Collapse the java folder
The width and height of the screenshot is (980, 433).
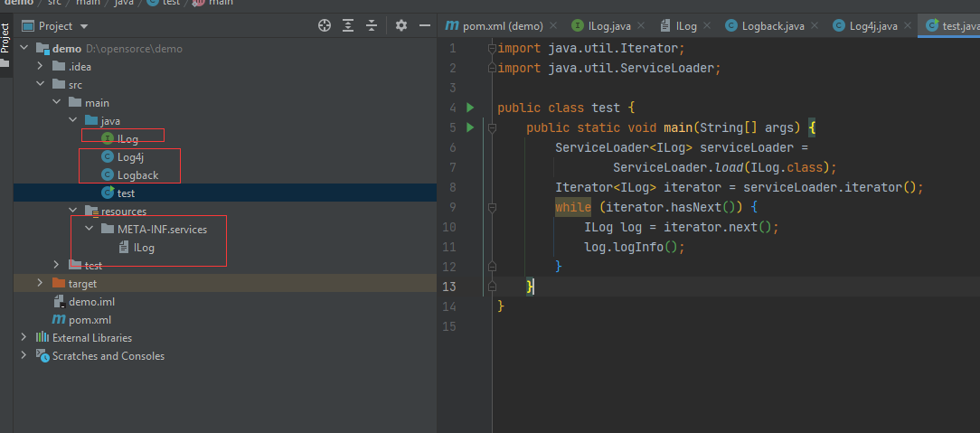(x=72, y=120)
